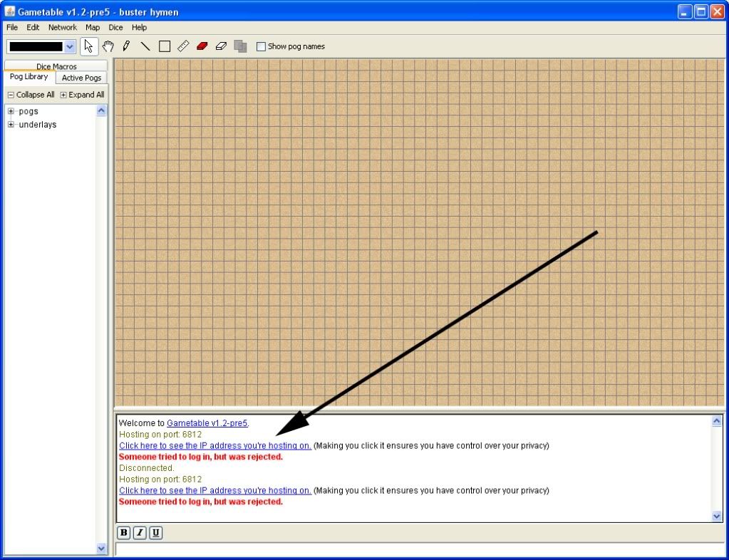Image resolution: width=729 pixels, height=560 pixels.
Task: Choose the pencil drawing tool
Action: click(126, 46)
